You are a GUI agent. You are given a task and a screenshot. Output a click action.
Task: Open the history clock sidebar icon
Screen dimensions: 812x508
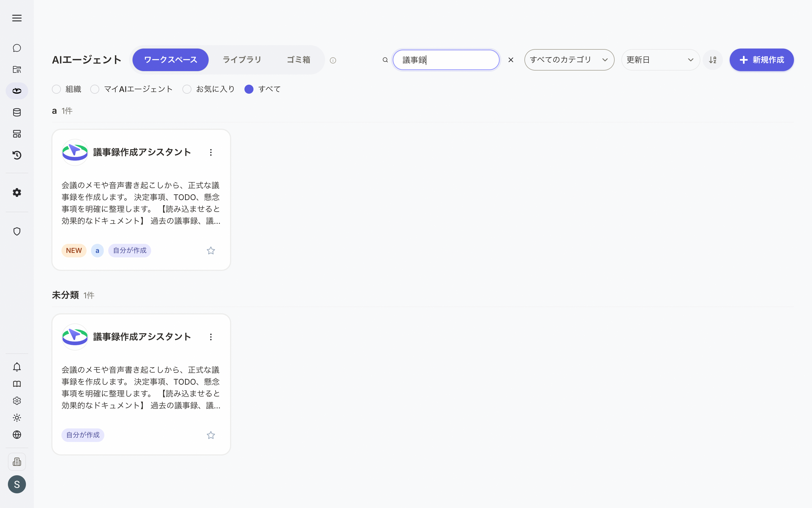click(x=17, y=155)
